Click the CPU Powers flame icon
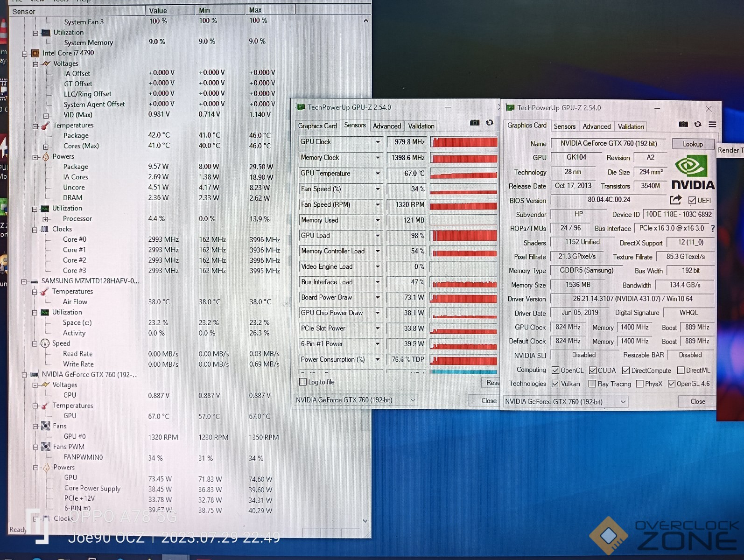 click(x=46, y=157)
